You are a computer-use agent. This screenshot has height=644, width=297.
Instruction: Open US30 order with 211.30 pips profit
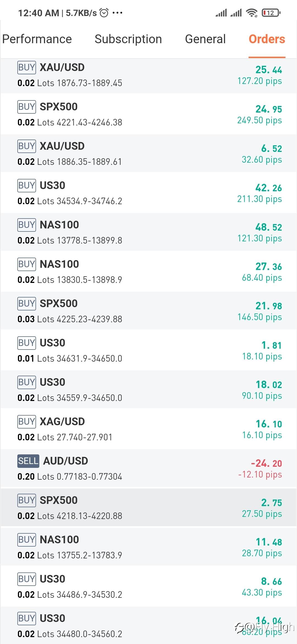tap(148, 193)
